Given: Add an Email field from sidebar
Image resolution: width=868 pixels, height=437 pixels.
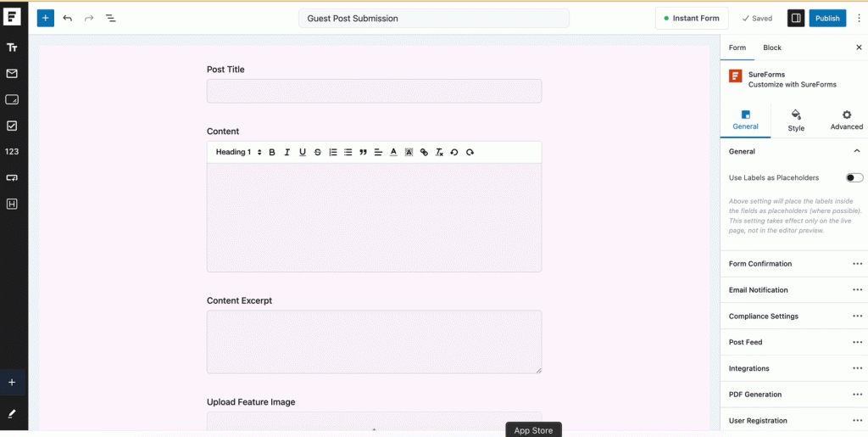Looking at the screenshot, I should pyautogui.click(x=12, y=74).
